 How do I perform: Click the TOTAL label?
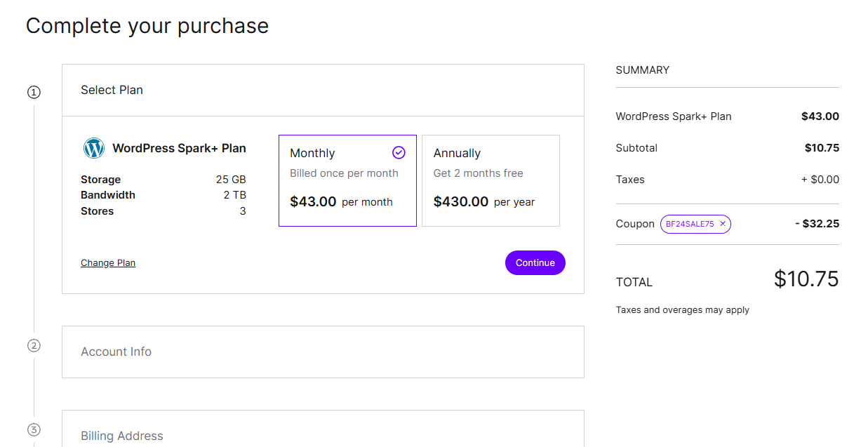(634, 282)
